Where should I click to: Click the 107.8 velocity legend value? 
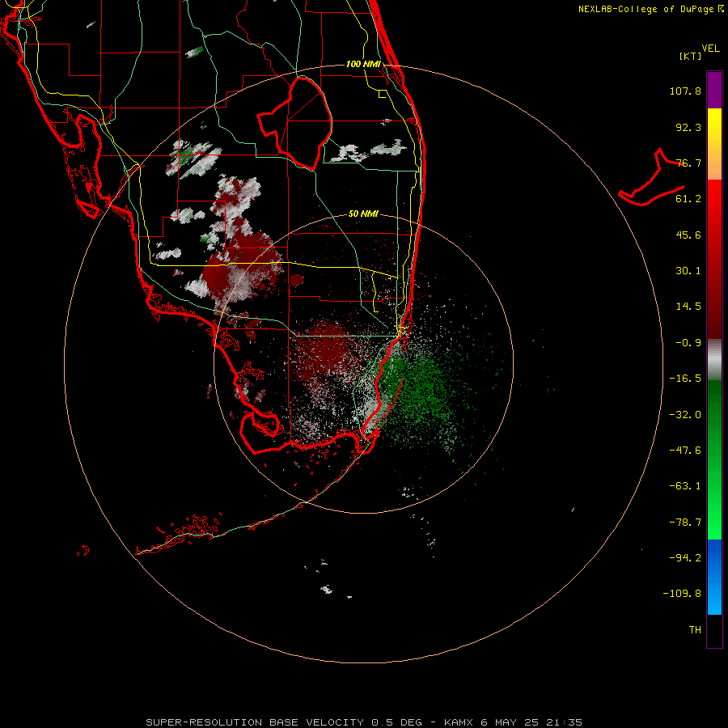click(685, 91)
